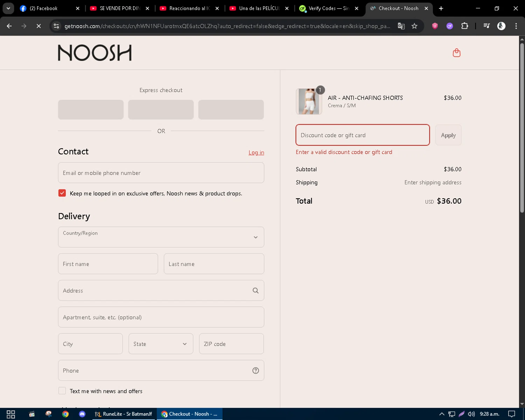Image resolution: width=525 pixels, height=420 pixels.
Task: Open the site information icon in address bar
Action: [56, 26]
